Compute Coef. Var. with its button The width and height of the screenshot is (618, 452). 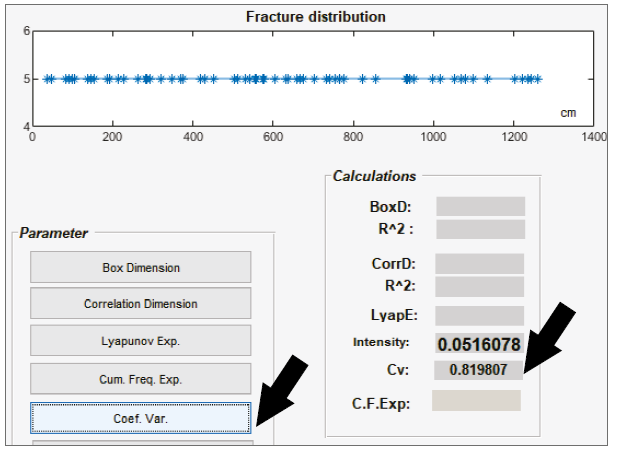[x=140, y=417]
